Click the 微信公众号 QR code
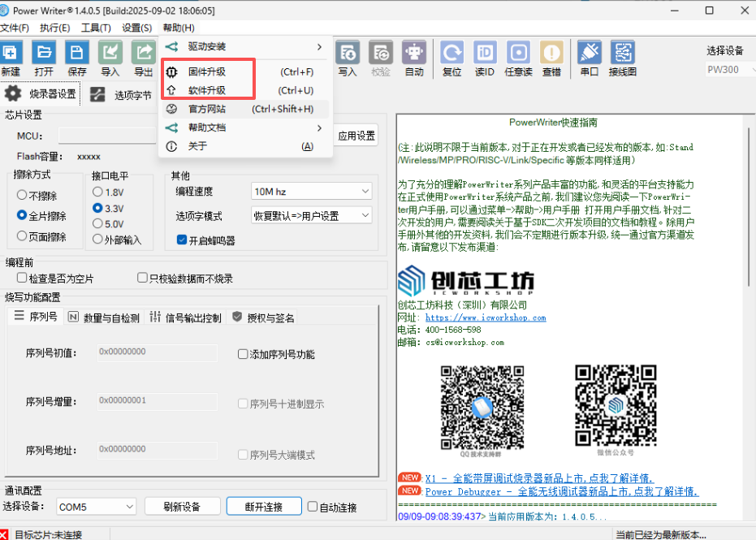 (x=616, y=405)
